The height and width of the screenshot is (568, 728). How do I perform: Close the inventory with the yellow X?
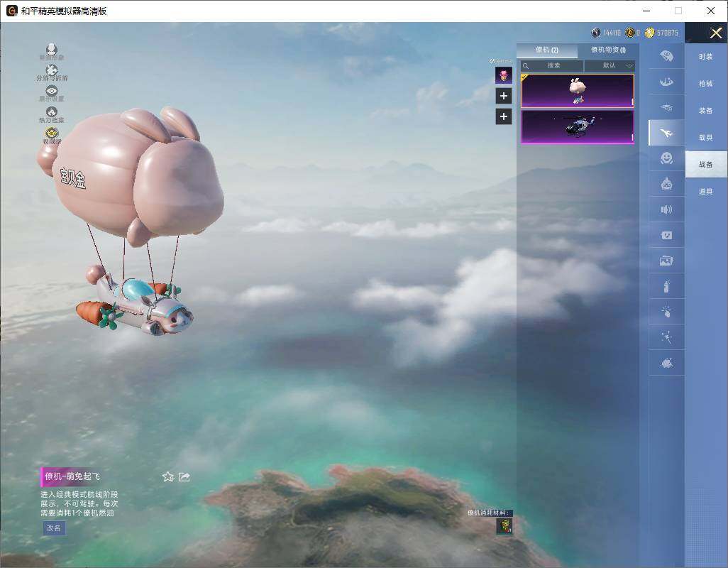click(715, 33)
